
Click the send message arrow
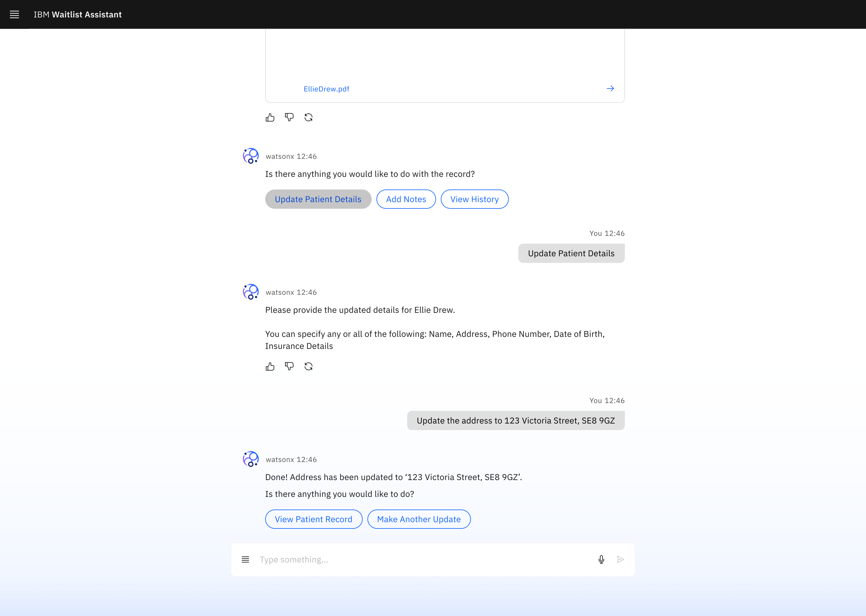pyautogui.click(x=620, y=559)
